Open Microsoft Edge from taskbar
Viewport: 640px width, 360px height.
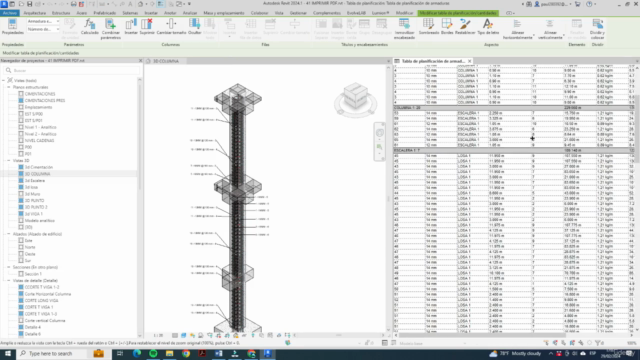point(137,353)
